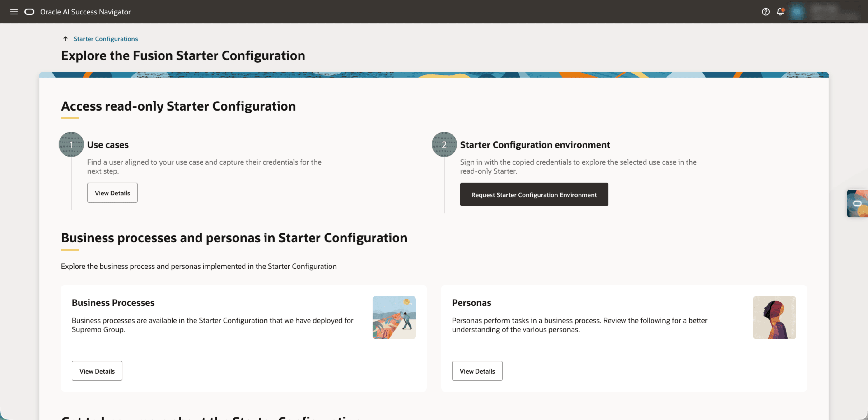Click View Details under Use cases
The height and width of the screenshot is (420, 868).
tap(112, 193)
